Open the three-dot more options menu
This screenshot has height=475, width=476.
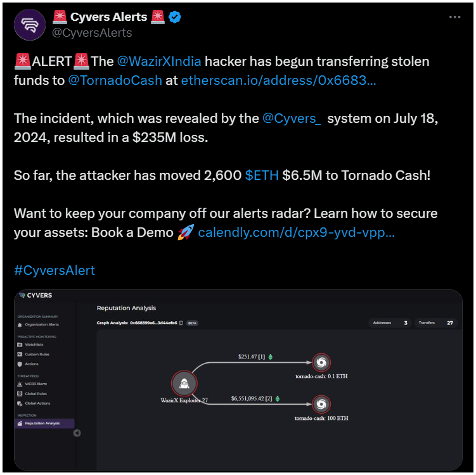pos(454,17)
